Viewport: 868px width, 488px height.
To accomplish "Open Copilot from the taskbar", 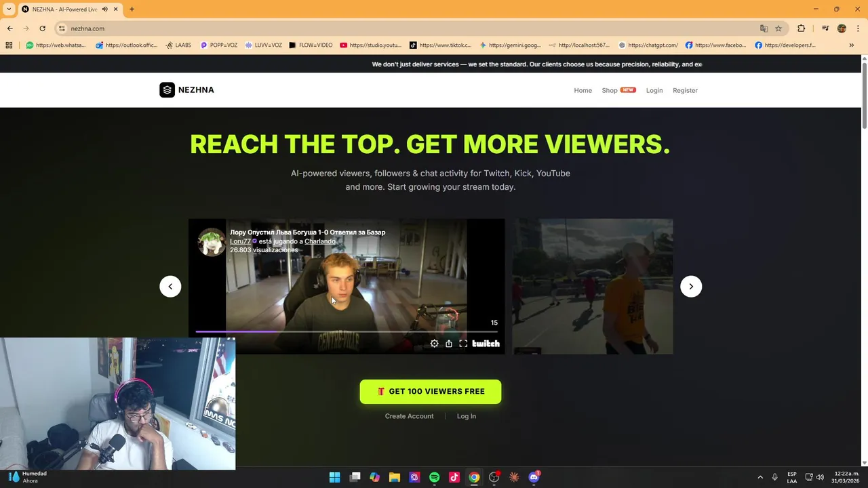I will (374, 477).
